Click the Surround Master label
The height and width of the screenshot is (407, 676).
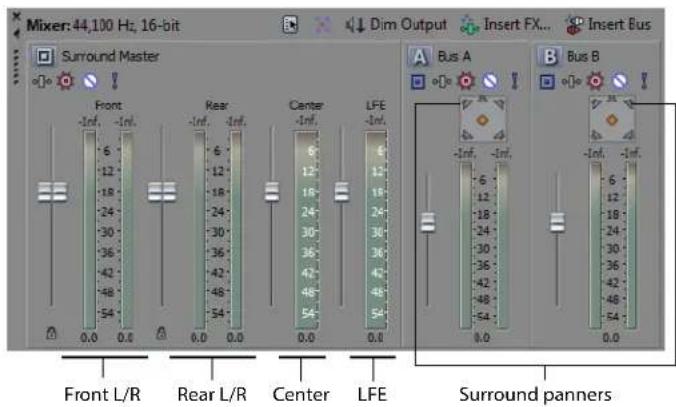pos(110,56)
